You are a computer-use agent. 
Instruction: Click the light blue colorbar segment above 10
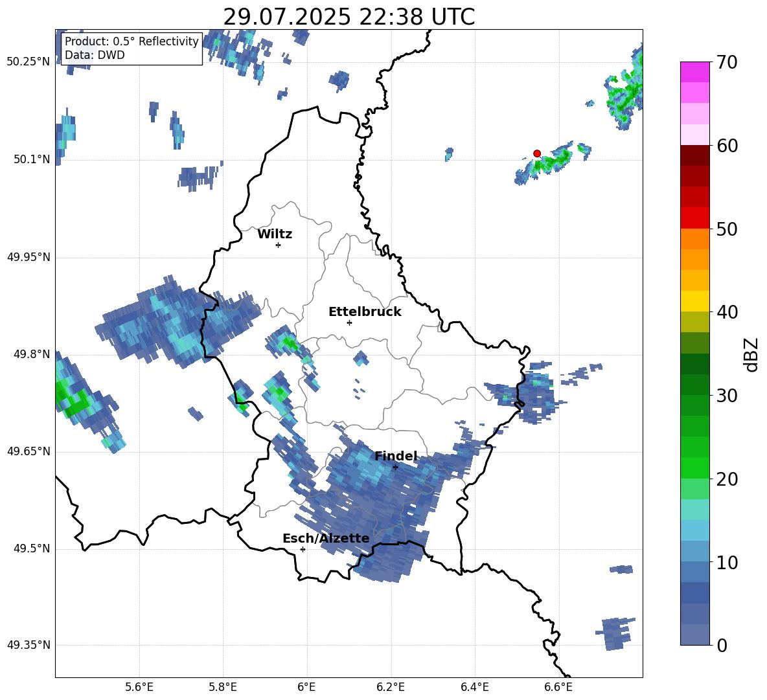tap(695, 551)
